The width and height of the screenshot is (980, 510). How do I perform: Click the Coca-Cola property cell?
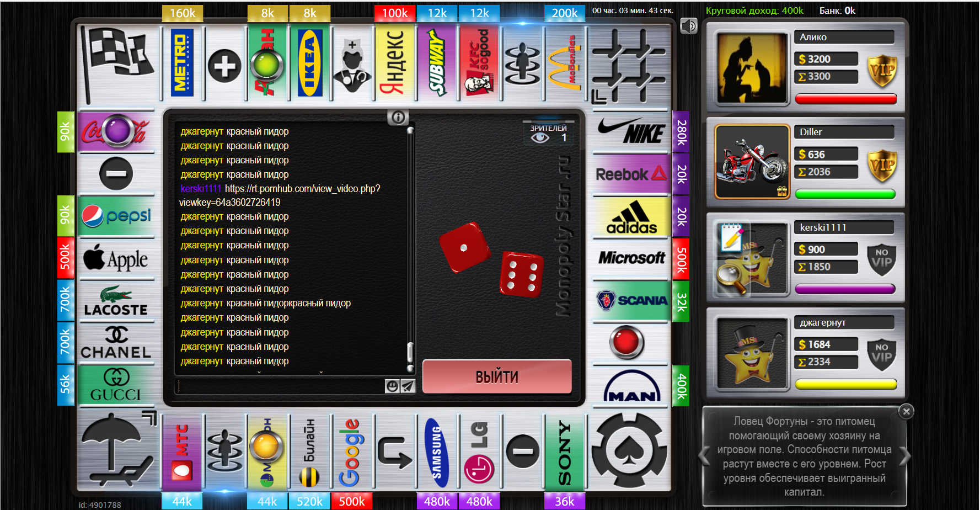pyautogui.click(x=116, y=131)
